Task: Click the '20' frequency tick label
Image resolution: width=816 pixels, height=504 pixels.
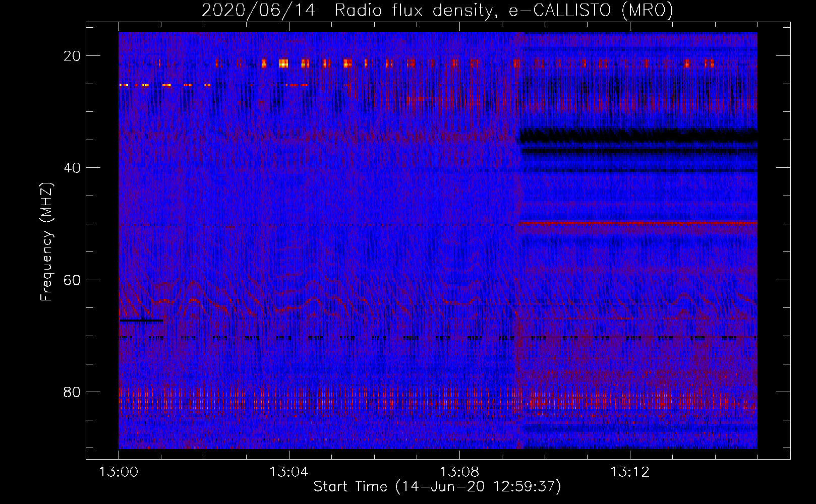Action: [x=72, y=56]
